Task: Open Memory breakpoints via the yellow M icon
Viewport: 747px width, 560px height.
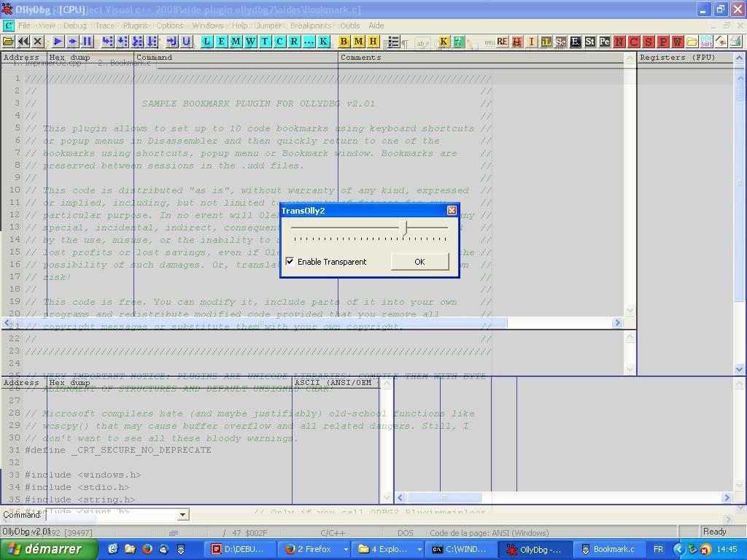Action: point(359,42)
